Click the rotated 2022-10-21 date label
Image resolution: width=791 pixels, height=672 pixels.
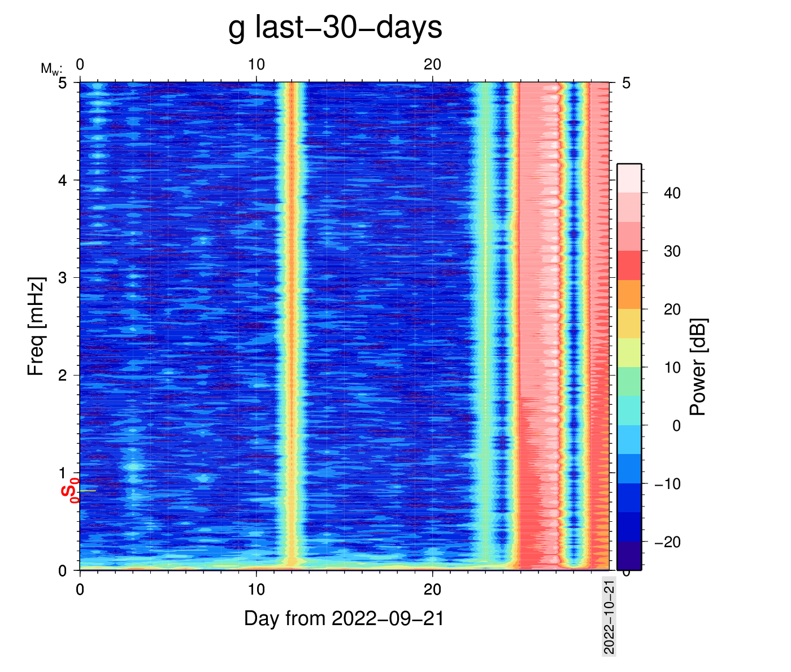609,616
